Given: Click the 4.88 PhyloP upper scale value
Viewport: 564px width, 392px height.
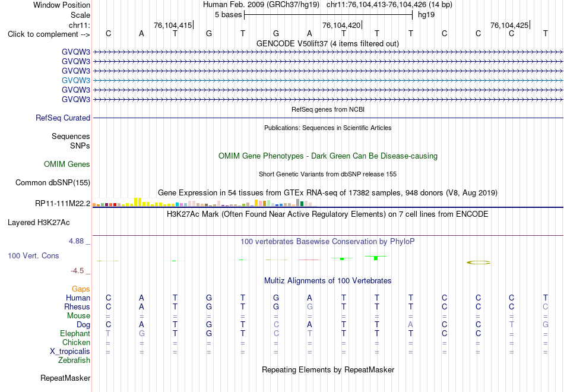Looking at the screenshot, I should point(76,241).
